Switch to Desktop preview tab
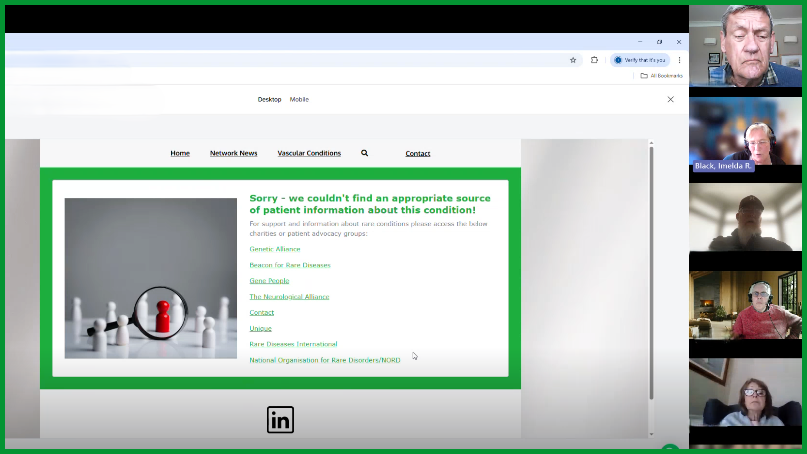Image resolution: width=807 pixels, height=454 pixels. pos(269,99)
